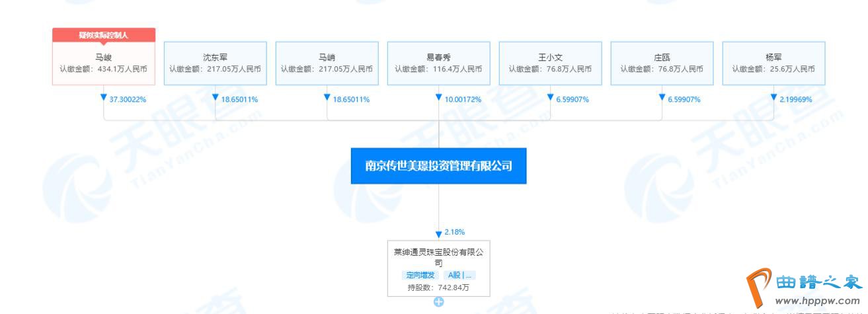Screen dimensions: 868x314
Task: Click the 定向增发 tag
Action: click(420, 275)
